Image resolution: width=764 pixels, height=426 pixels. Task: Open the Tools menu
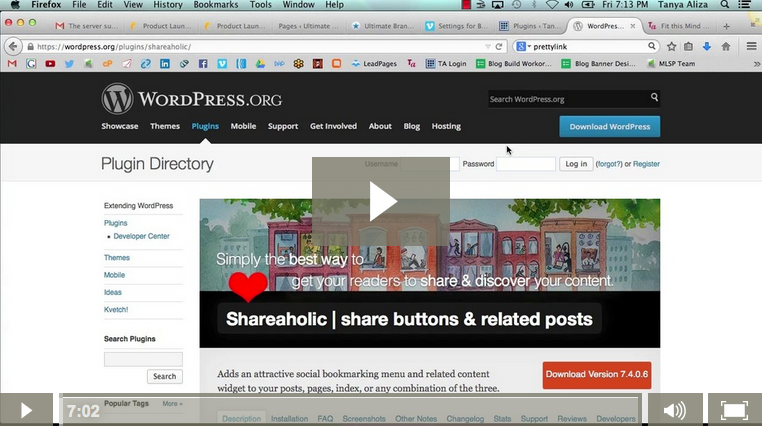[x=261, y=4]
